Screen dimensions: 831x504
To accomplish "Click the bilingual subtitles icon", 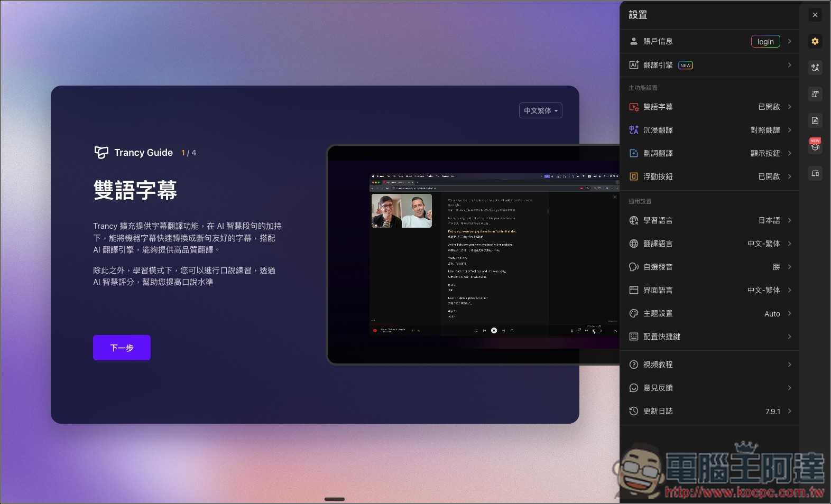I will pos(634,107).
